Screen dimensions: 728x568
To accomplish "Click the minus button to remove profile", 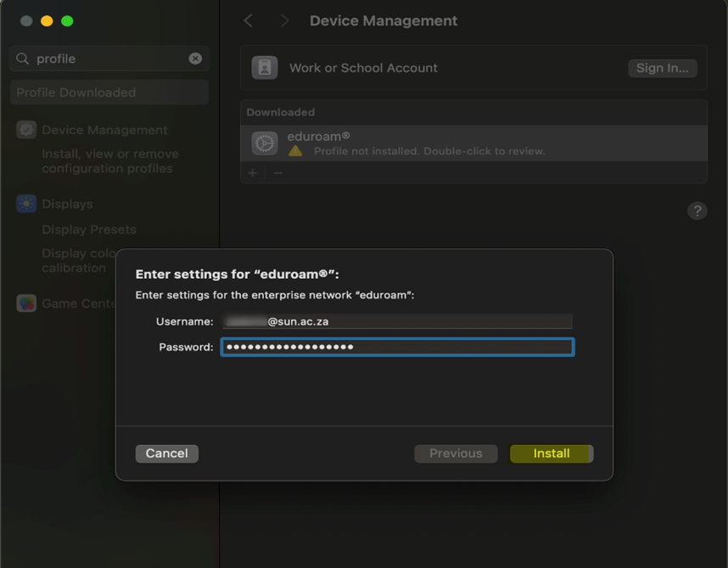I will click(x=277, y=172).
